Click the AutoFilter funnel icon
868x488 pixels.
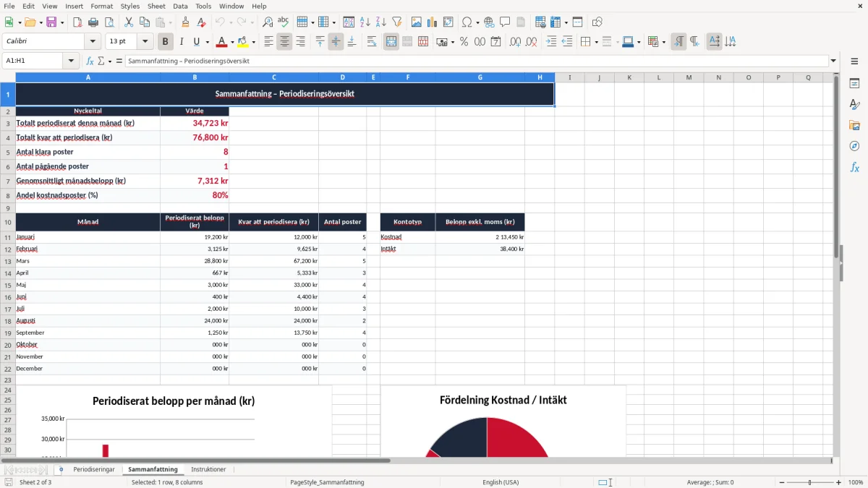tap(397, 22)
